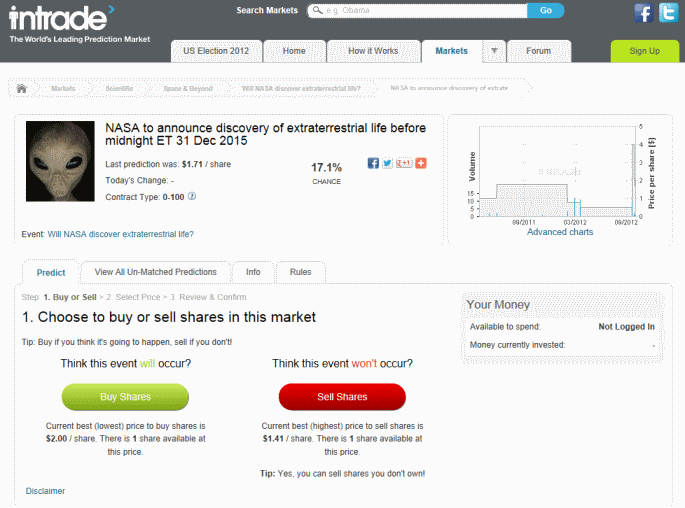Click the Google +1 share button
685x508 pixels.
tap(404, 163)
